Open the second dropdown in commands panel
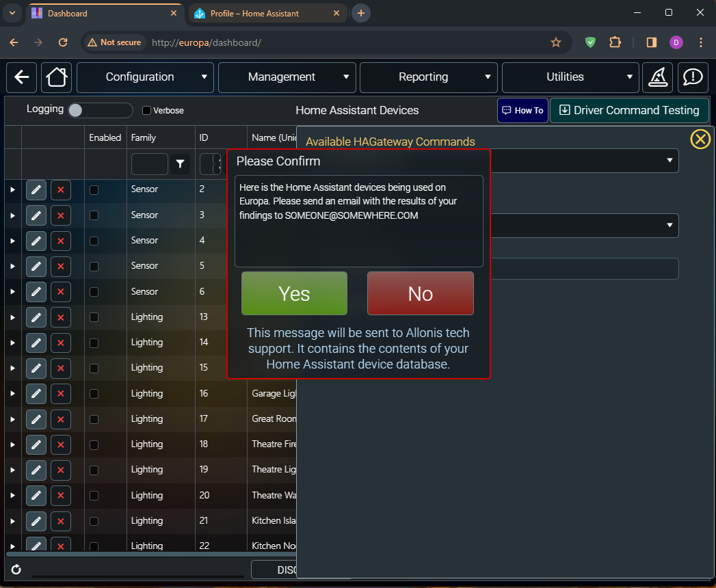Viewport: 716px width, 588px height. (584, 226)
